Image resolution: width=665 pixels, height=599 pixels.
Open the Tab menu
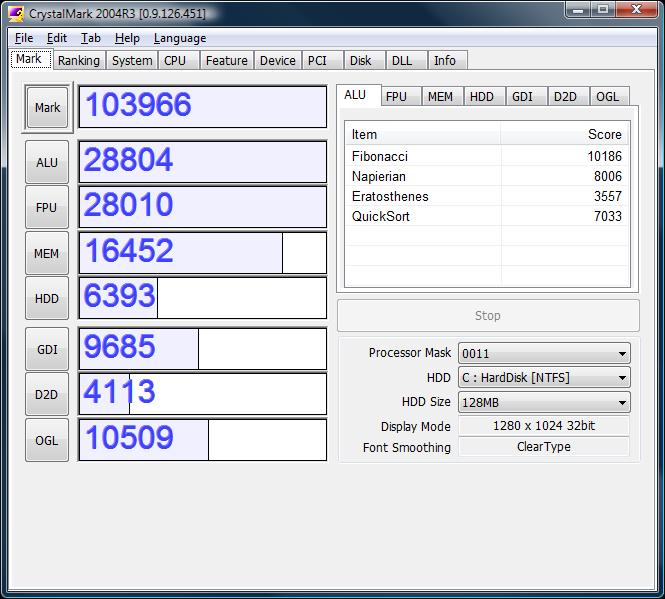click(x=91, y=38)
